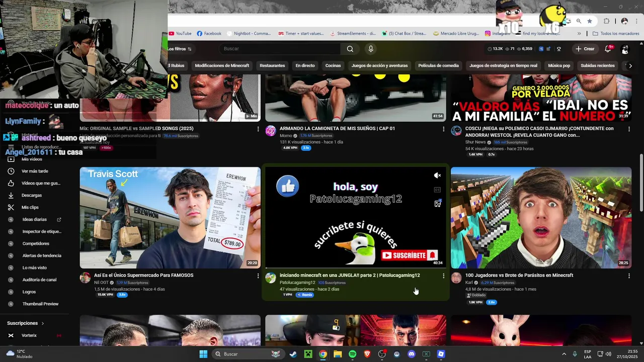Select the 'Películas de comedia' chip
Screen dimensions: 644x362
pyautogui.click(x=438, y=65)
